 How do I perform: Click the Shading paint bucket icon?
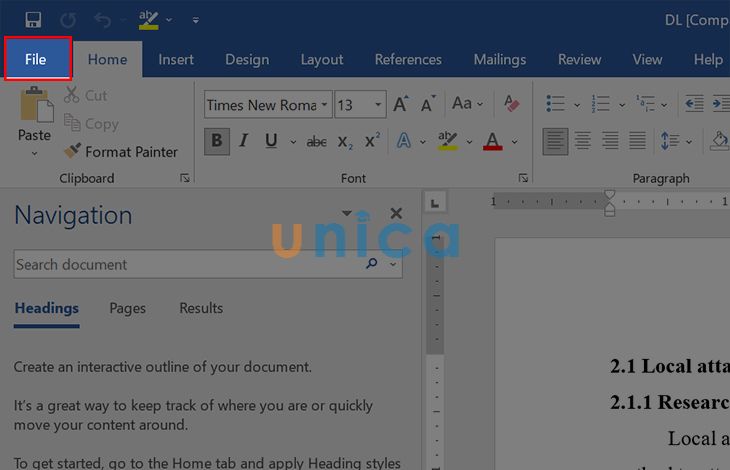(719, 141)
